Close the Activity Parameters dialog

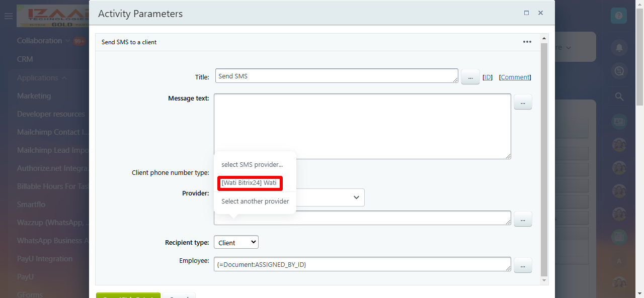click(540, 13)
